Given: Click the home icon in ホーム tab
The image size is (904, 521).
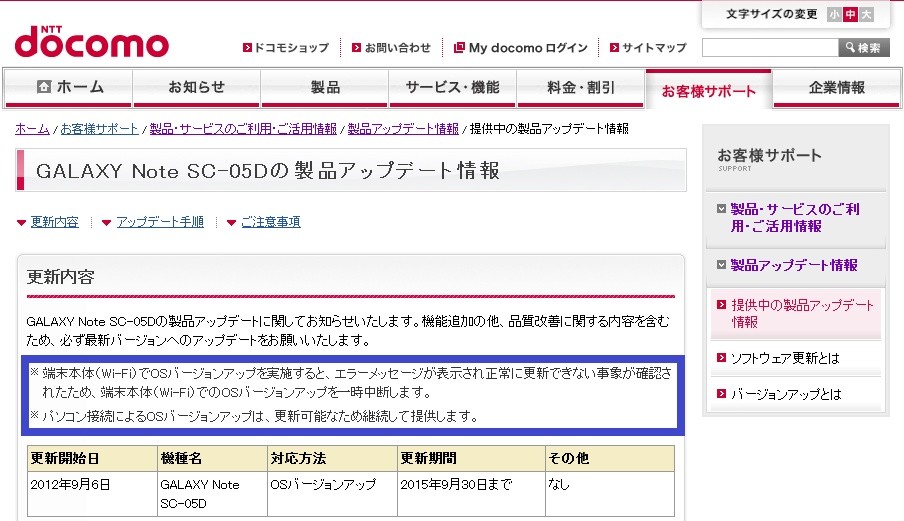Looking at the screenshot, I should point(44,86).
